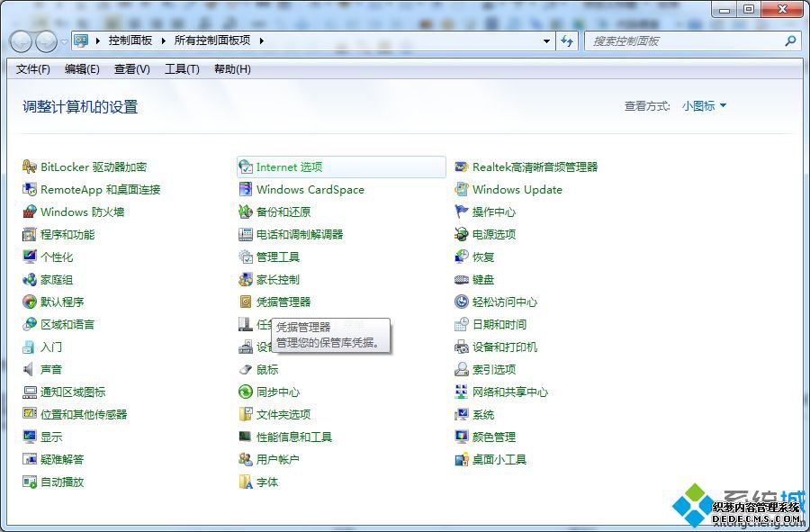Image resolution: width=810 pixels, height=532 pixels.
Task: Open BitLocker drive encryption icon
Action: pyautogui.click(x=29, y=167)
